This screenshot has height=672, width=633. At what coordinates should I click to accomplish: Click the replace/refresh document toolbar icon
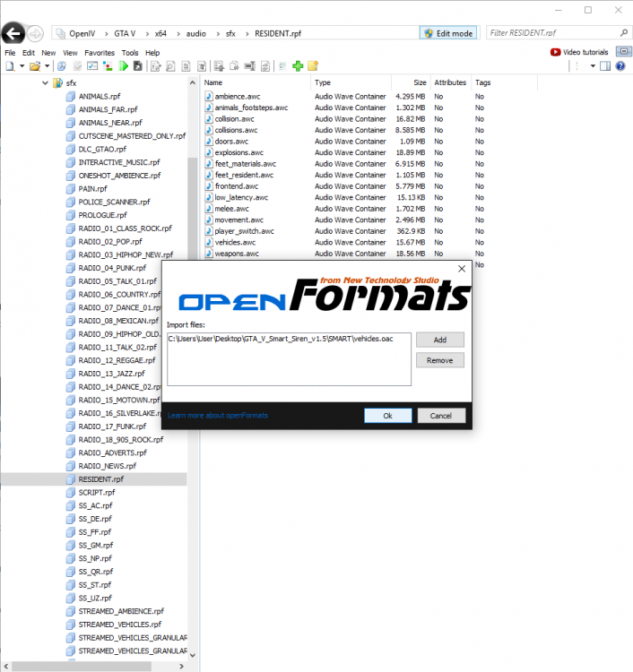coord(265,66)
